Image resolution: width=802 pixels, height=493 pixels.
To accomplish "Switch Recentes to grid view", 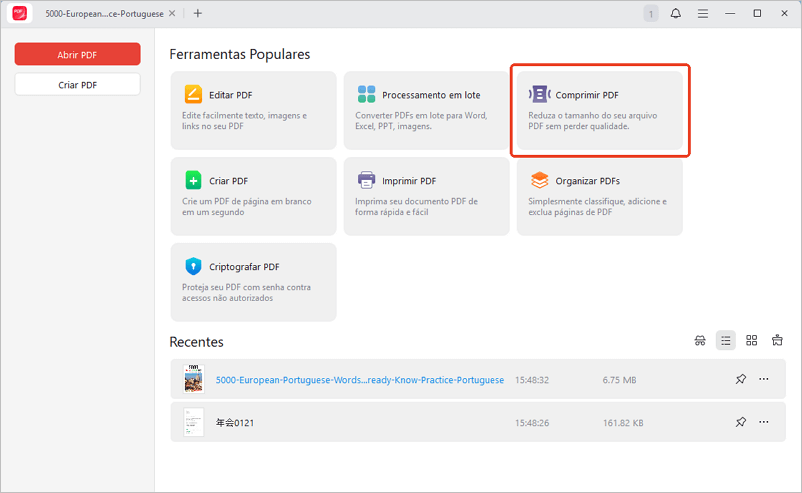I will pos(751,341).
